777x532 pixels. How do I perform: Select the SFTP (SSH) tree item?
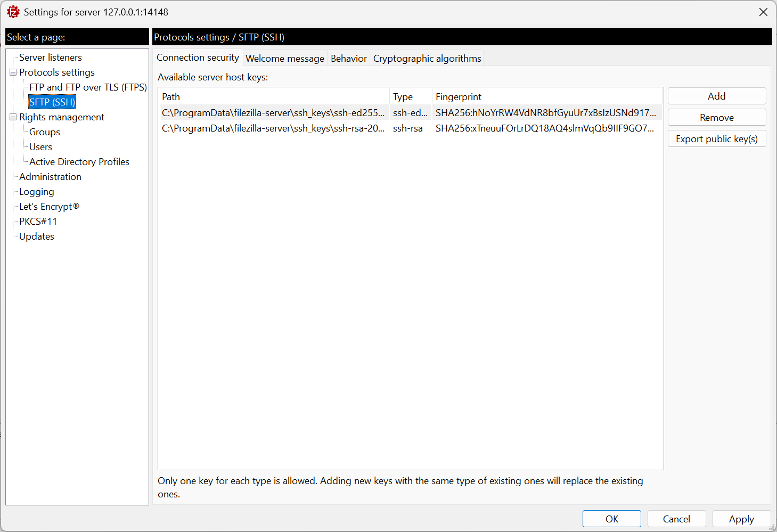(x=52, y=102)
